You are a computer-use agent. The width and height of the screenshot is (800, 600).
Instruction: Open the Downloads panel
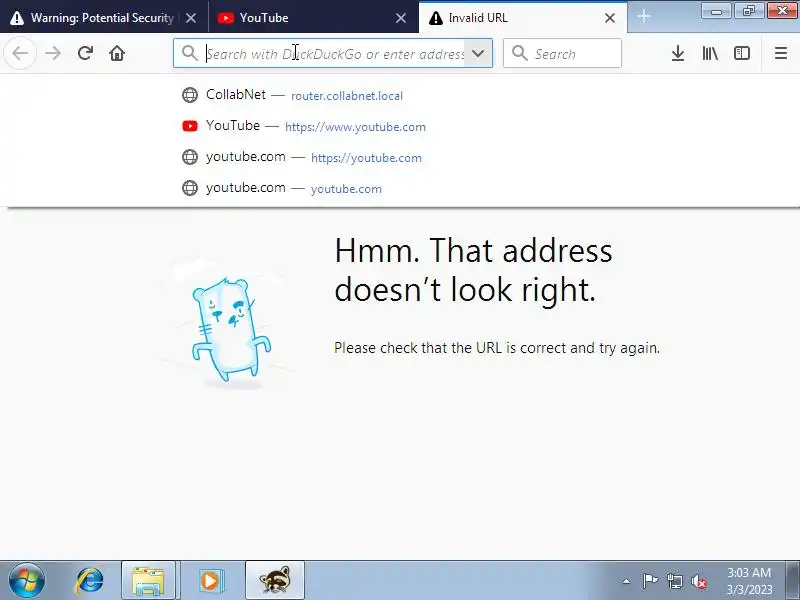[678, 53]
